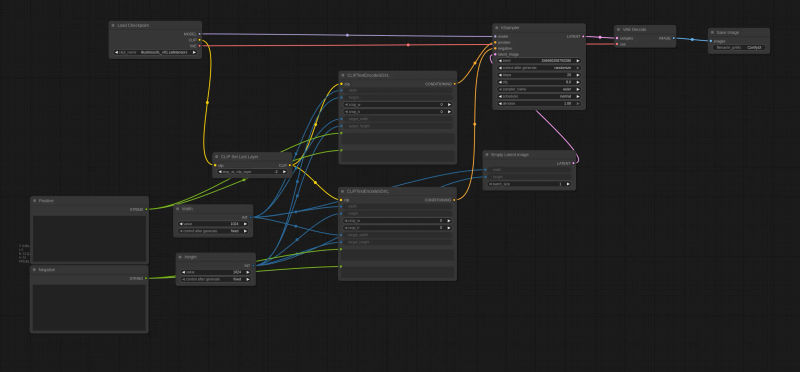Screen dimensions: 800x372
Task: Increase Width node value with right arrow
Action: 245,224
